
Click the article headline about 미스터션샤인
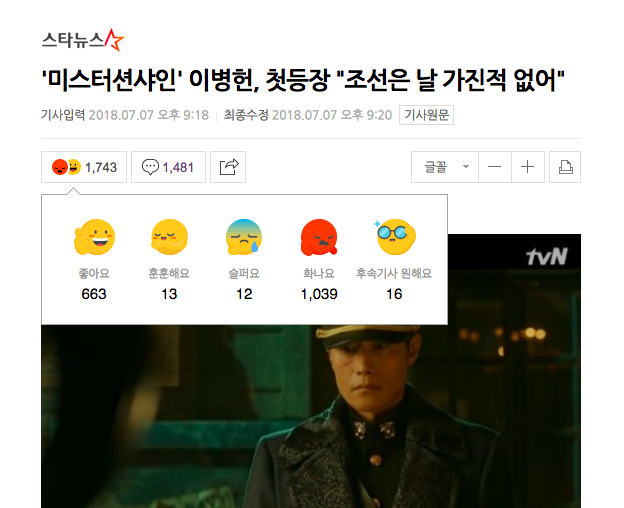pos(303,80)
